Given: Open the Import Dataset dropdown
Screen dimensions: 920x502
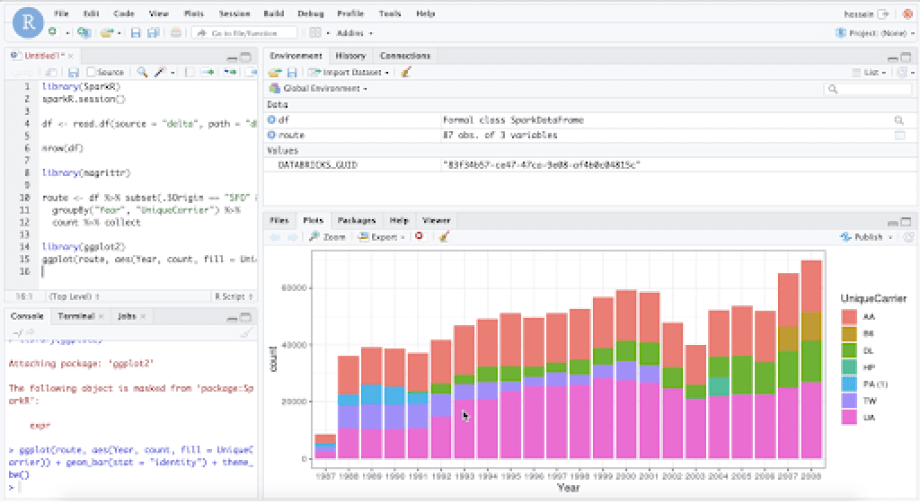Looking at the screenshot, I should (x=349, y=72).
